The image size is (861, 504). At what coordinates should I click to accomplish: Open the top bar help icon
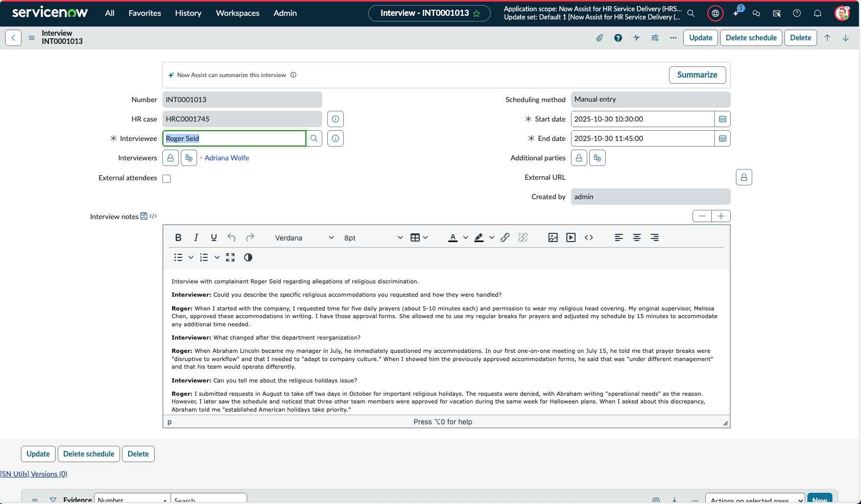[797, 13]
